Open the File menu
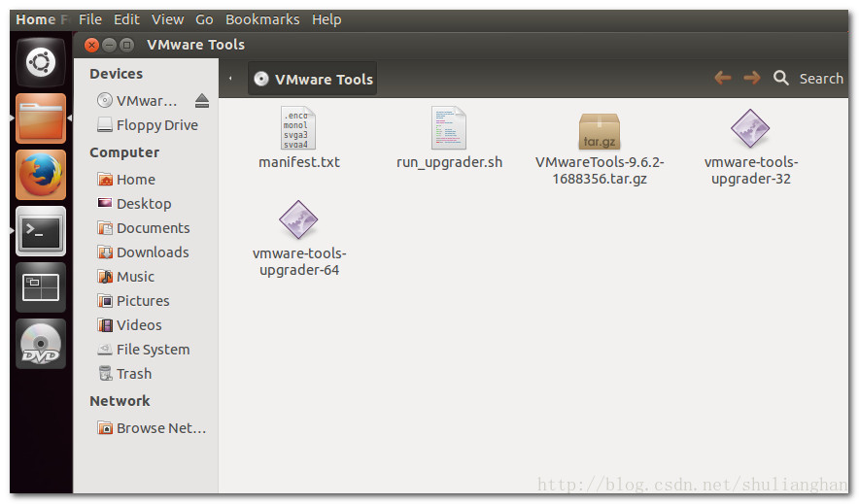 90,19
